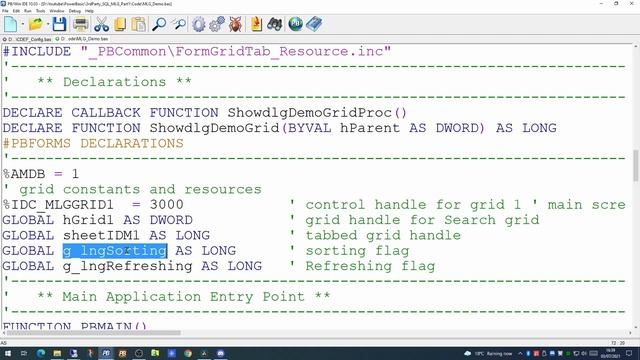Open the blue help book icon
The image size is (640, 360).
(314, 24)
